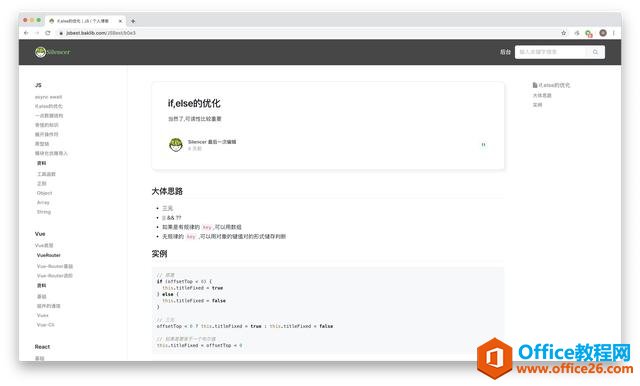Open Object page in sidebar
Viewport: 640px width, 386px height.
[x=44, y=193]
